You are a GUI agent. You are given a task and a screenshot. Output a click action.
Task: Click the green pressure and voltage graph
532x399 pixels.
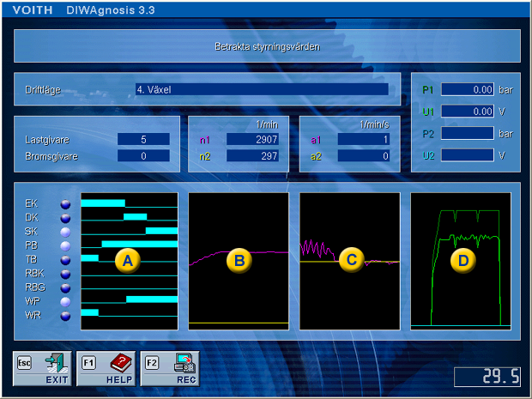(461, 261)
